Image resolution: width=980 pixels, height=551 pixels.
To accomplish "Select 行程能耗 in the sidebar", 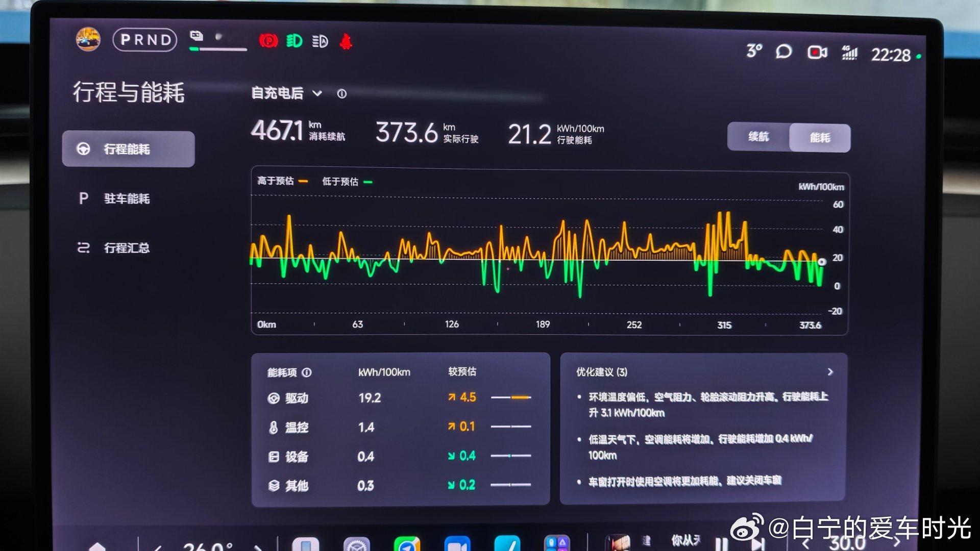I will [128, 149].
